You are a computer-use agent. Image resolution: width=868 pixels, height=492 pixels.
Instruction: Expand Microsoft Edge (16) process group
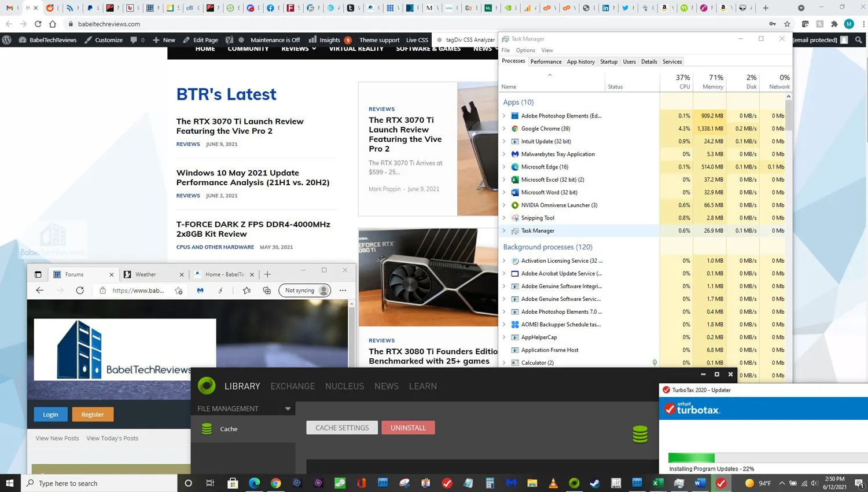pos(504,167)
